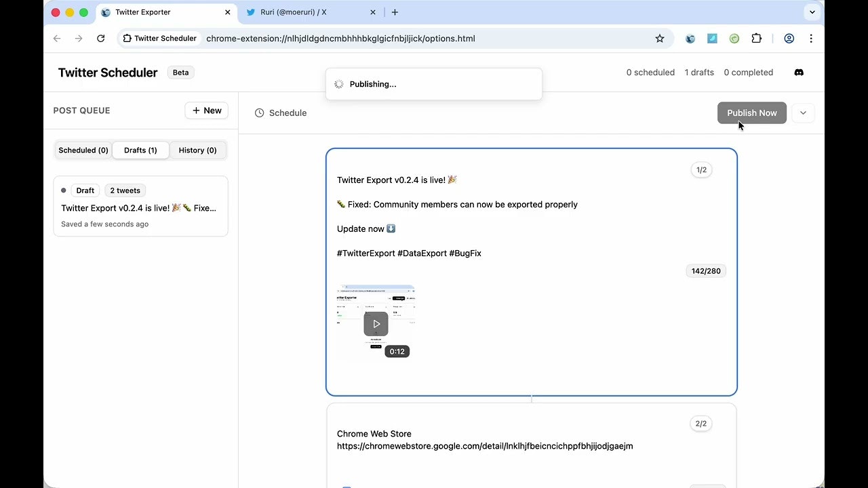Reload the page
868x488 pixels.
[x=100, y=39]
